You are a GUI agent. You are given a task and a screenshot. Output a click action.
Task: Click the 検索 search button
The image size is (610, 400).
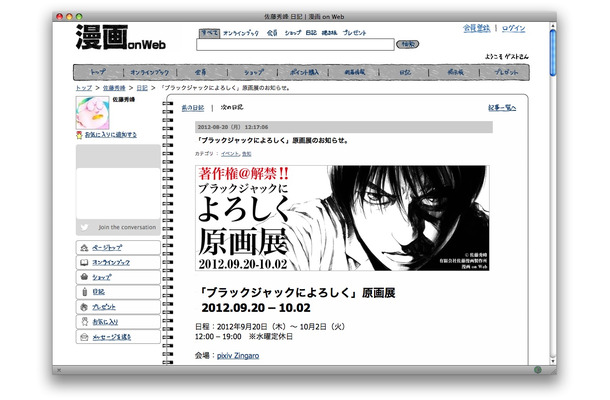407,44
